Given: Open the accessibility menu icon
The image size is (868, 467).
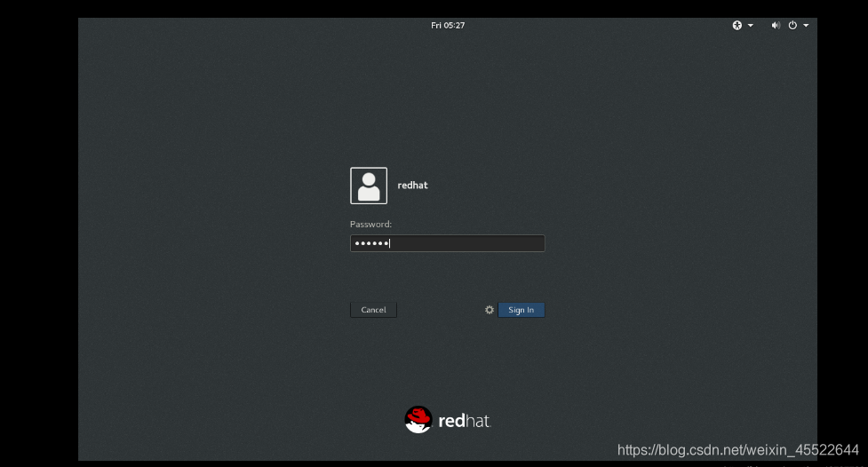Looking at the screenshot, I should tap(737, 26).
